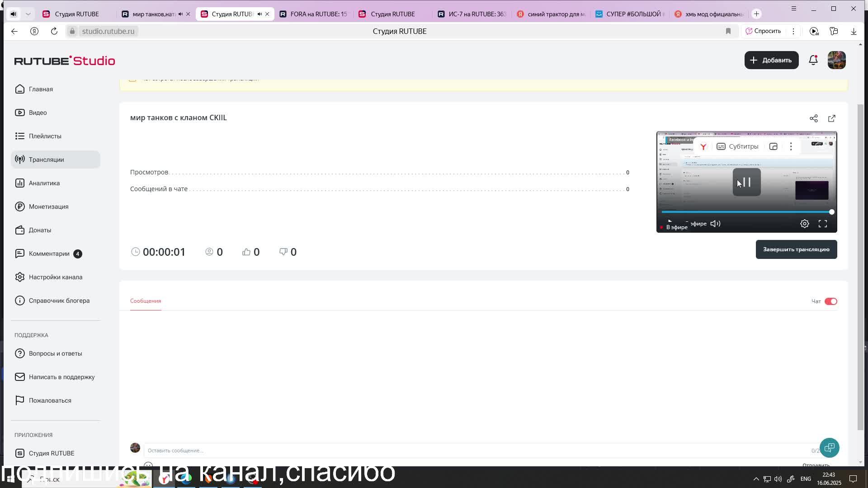This screenshot has width=868, height=488.
Task: Click the studio.rutube.ru address bar
Action: (108, 31)
